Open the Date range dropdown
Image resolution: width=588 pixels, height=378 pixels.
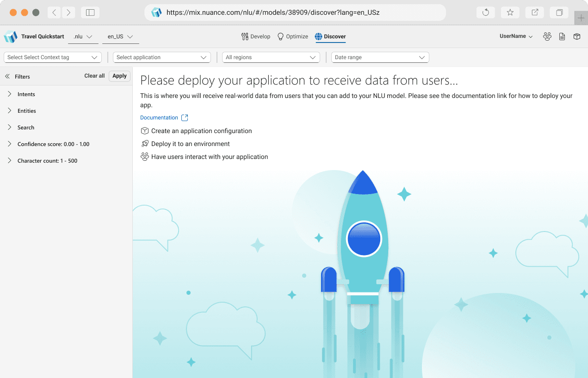click(380, 57)
